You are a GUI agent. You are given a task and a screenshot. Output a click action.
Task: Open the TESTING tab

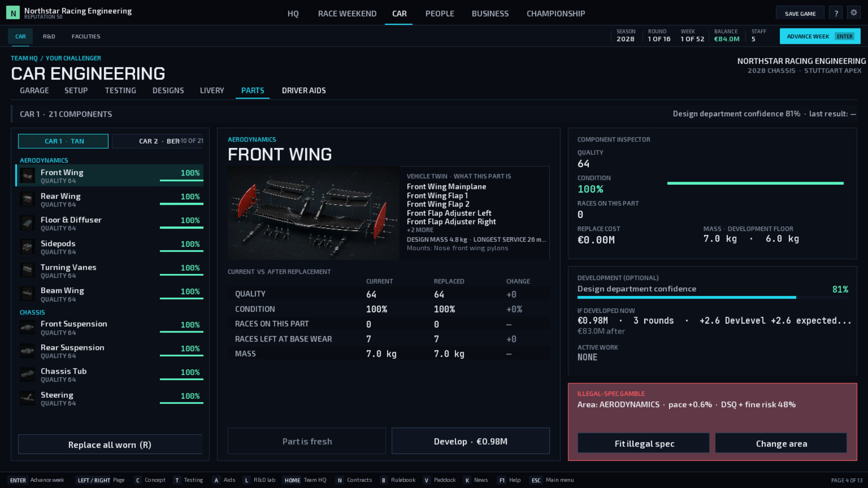120,90
